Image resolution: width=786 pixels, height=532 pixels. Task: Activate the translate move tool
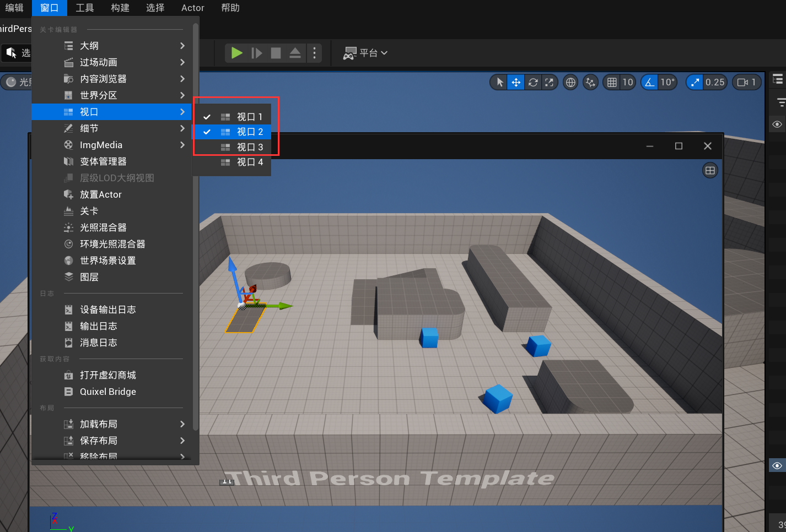pyautogui.click(x=516, y=82)
